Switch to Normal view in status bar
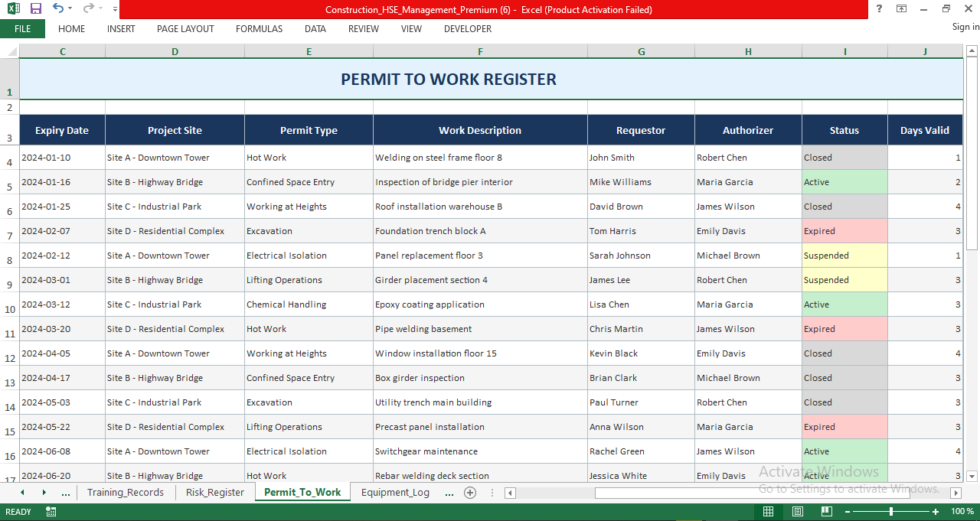The height and width of the screenshot is (521, 980). pos(768,511)
